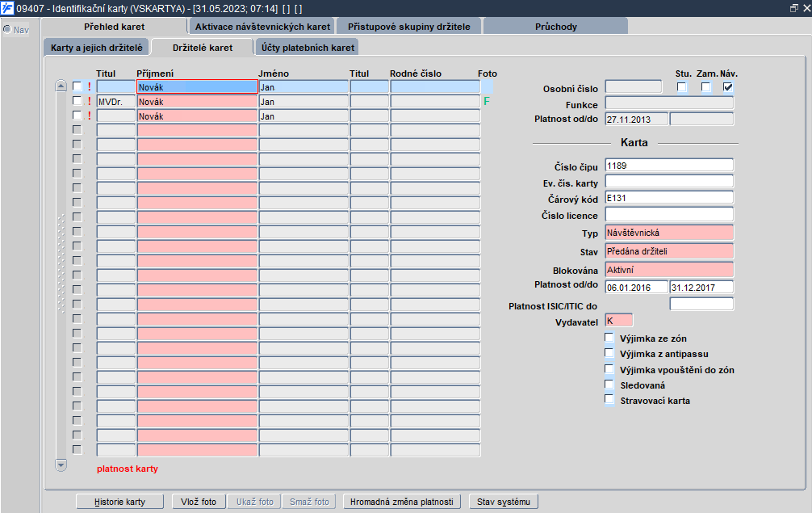Click the green F photo indicator for MVDr. Novák

coord(486,101)
